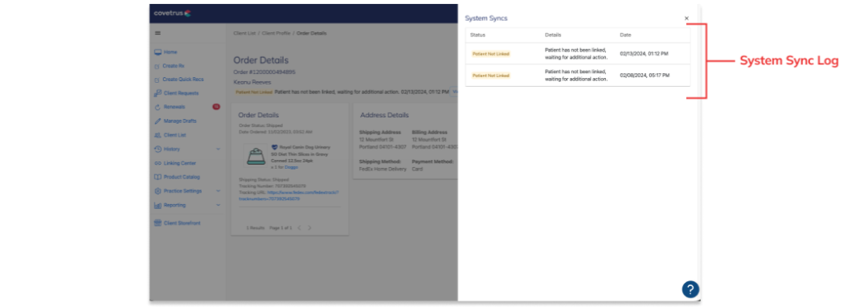This screenshot has width=868, height=307.
Task: Click the System Syncs panel title
Action: [486, 18]
